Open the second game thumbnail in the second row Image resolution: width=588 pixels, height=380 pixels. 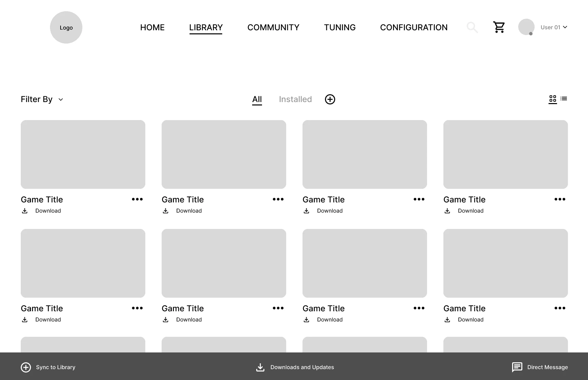click(224, 263)
